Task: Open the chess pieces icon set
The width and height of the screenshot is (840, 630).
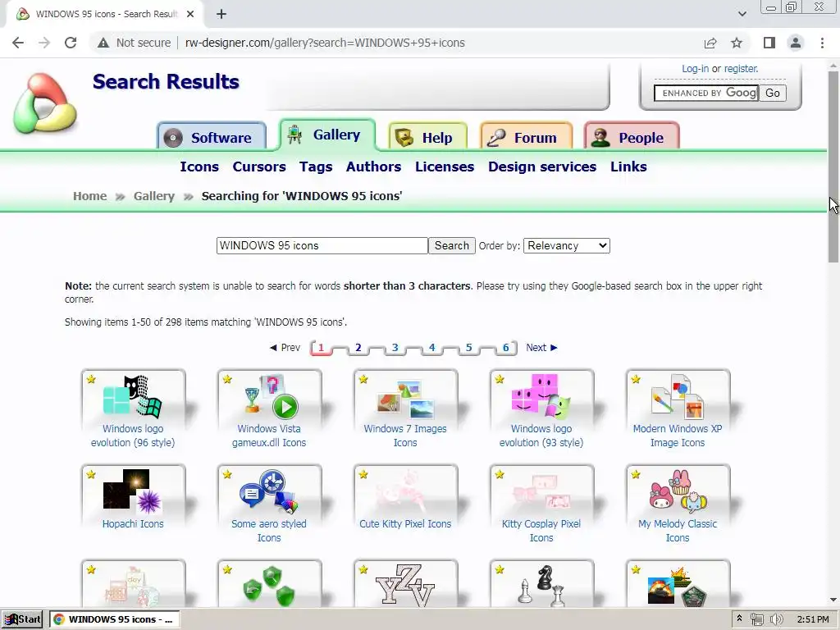Action: click(541, 584)
